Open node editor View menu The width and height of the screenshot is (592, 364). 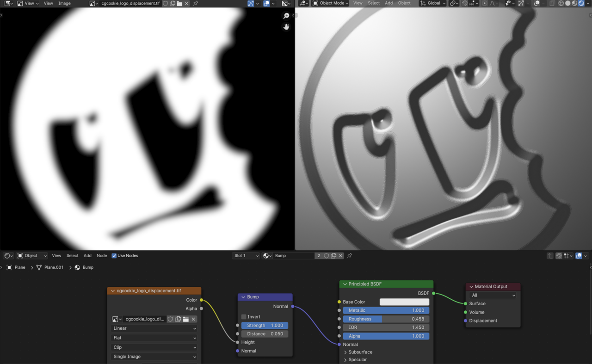(56, 255)
